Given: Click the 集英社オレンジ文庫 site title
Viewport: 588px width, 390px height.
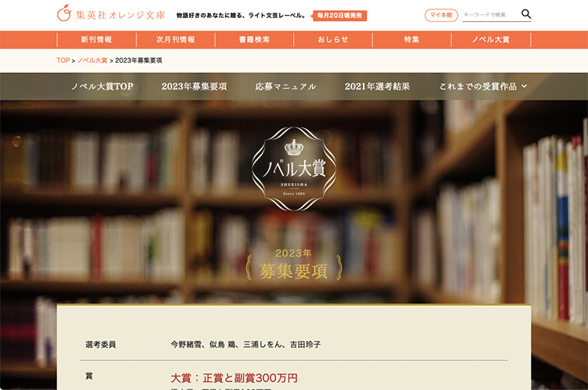Looking at the screenshot, I should [x=121, y=15].
